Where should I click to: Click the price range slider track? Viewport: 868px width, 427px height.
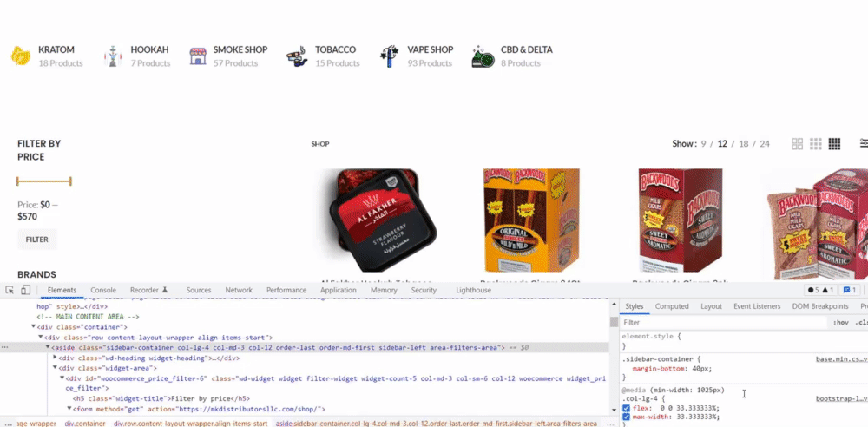click(43, 181)
